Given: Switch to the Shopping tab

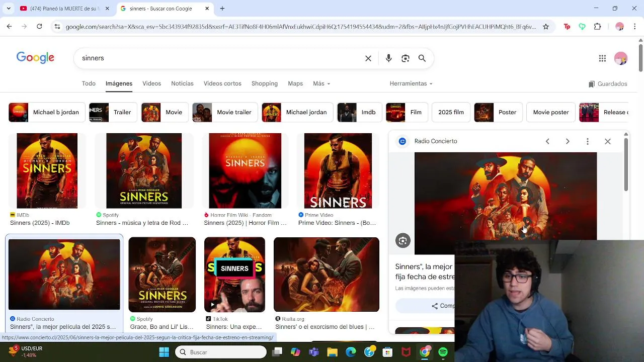Looking at the screenshot, I should click(x=265, y=83).
